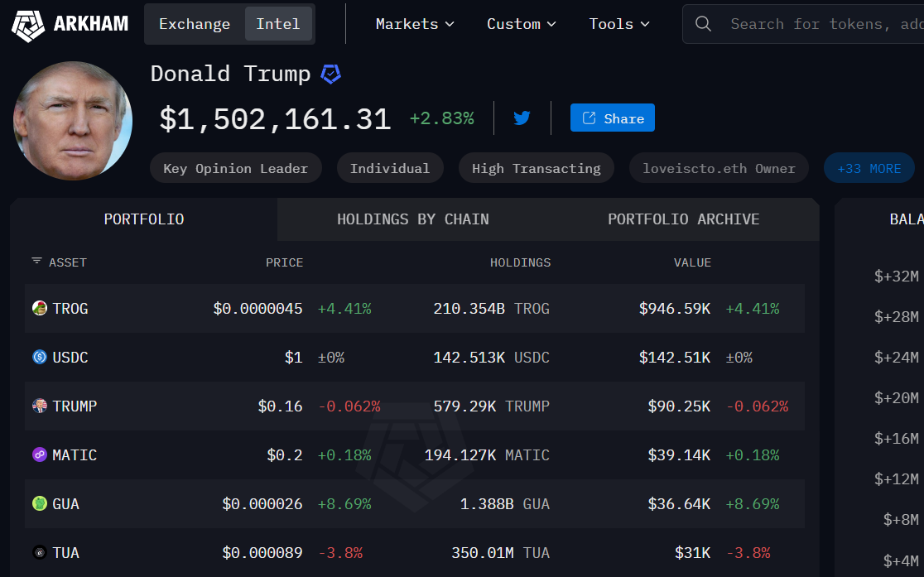The height and width of the screenshot is (577, 924).
Task: Click the verified badge next to Donald Trump
Action: click(x=330, y=75)
